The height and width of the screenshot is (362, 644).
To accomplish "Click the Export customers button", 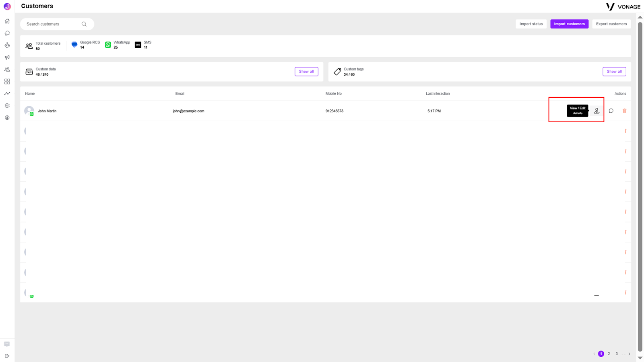I will 611,24.
